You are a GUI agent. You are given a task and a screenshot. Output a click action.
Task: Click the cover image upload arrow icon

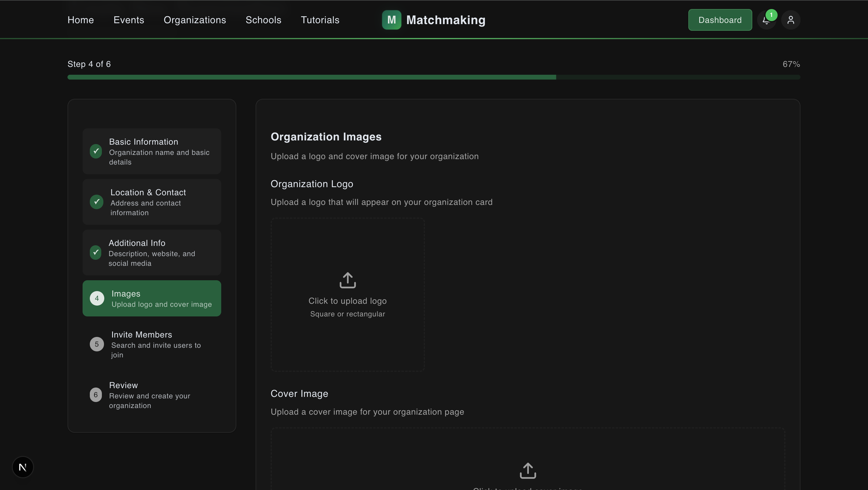tap(528, 470)
